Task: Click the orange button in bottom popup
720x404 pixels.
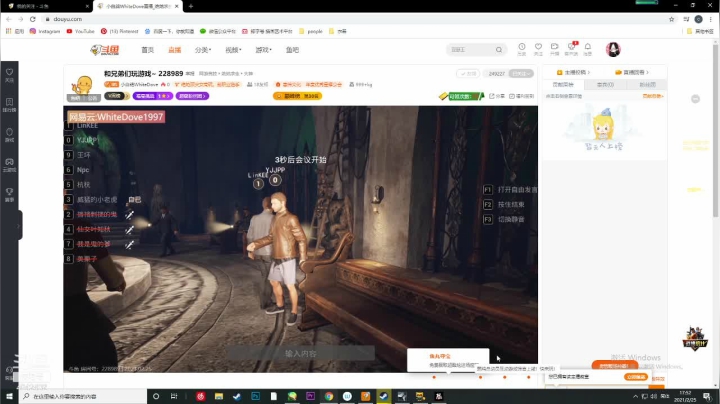Action: (x=636, y=376)
